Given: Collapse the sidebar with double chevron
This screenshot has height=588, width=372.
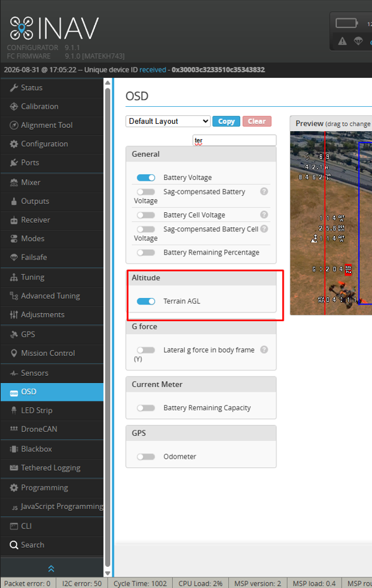Looking at the screenshot, I should click(x=51, y=568).
